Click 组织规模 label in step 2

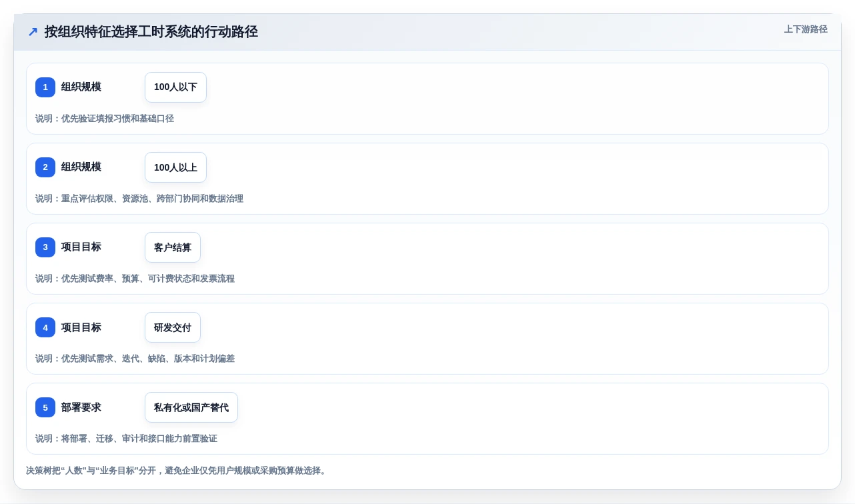[81, 167]
